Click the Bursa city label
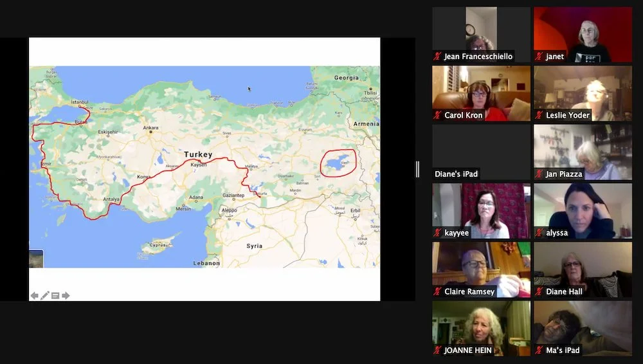This screenshot has width=643, height=364. [81, 122]
